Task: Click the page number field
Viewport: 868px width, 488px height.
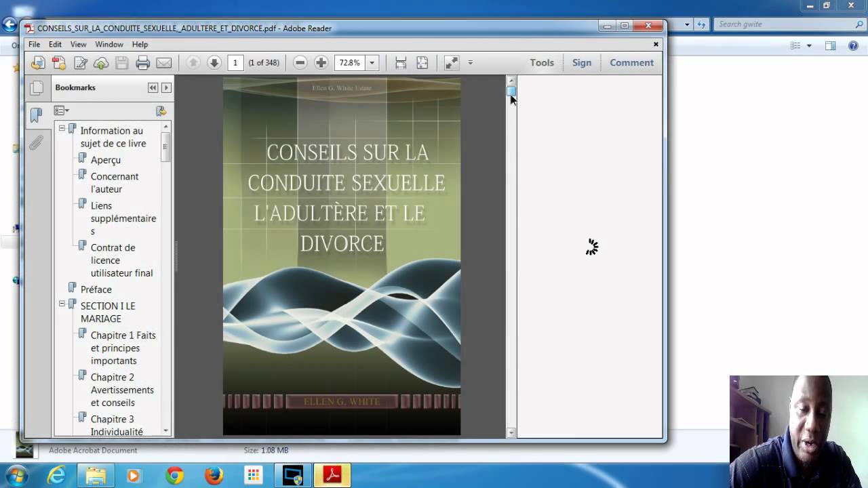Action: (x=235, y=62)
